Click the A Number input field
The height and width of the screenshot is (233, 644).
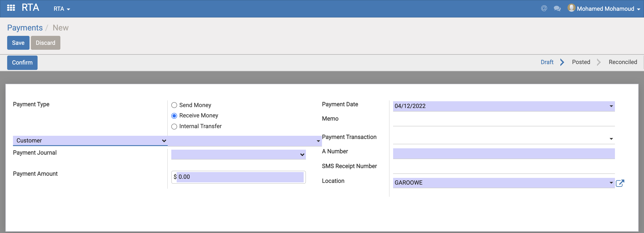pyautogui.click(x=504, y=154)
